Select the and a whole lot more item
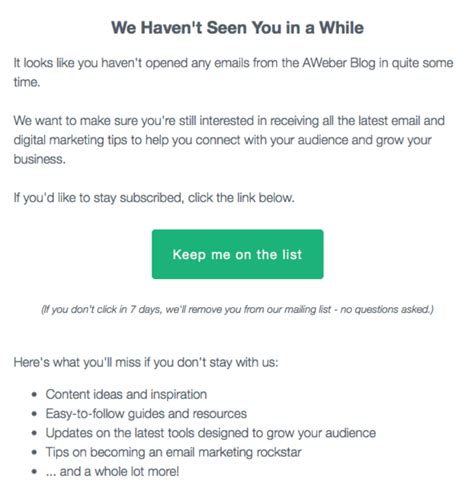The width and height of the screenshot is (474, 502). click(x=112, y=471)
